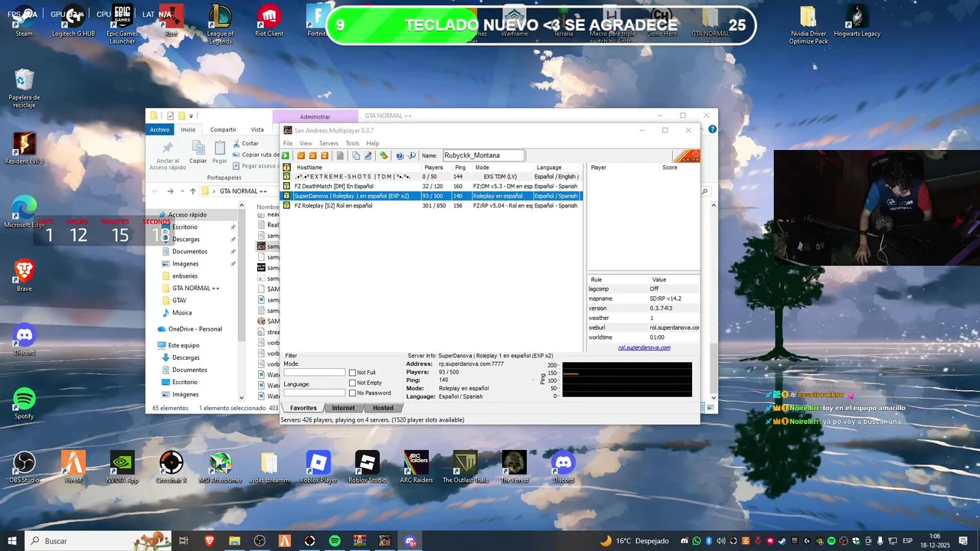Click the rol.superdanova.com link
The height and width of the screenshot is (551, 980).
[x=644, y=347]
